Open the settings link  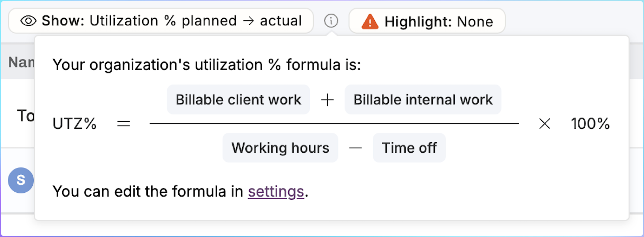[276, 191]
